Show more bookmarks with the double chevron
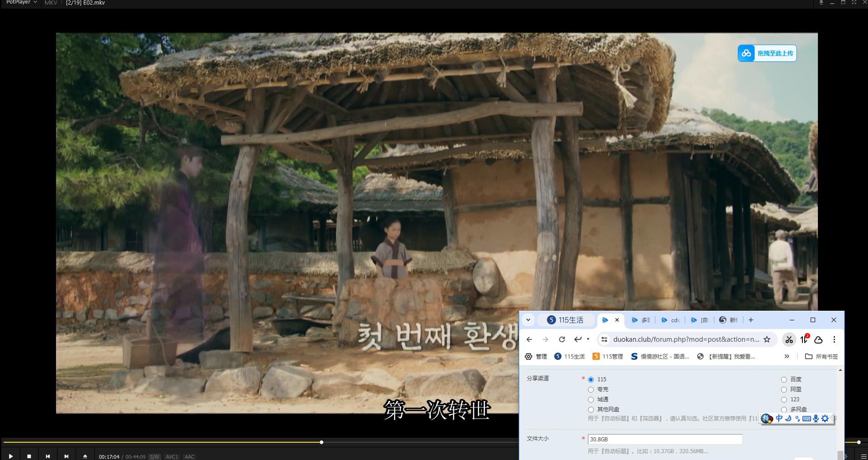 pyautogui.click(x=786, y=356)
